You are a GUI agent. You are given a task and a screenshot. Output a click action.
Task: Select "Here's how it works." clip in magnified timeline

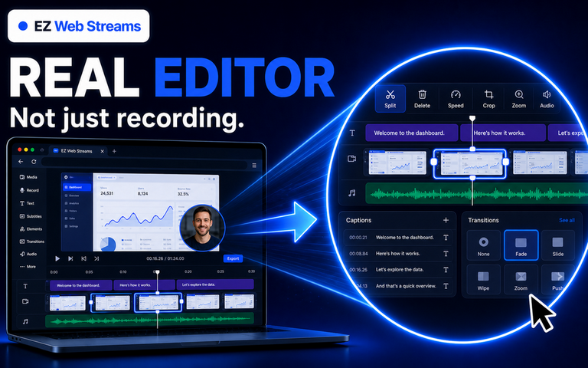click(x=503, y=133)
